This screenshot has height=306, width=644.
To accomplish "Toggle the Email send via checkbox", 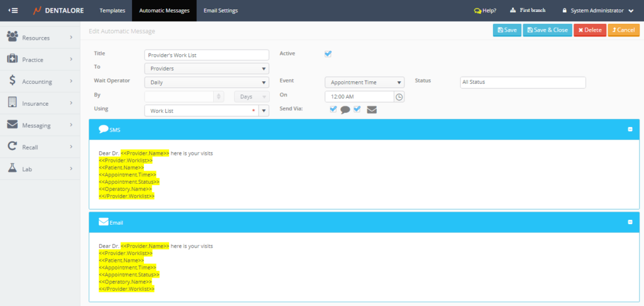I will pos(357,109).
